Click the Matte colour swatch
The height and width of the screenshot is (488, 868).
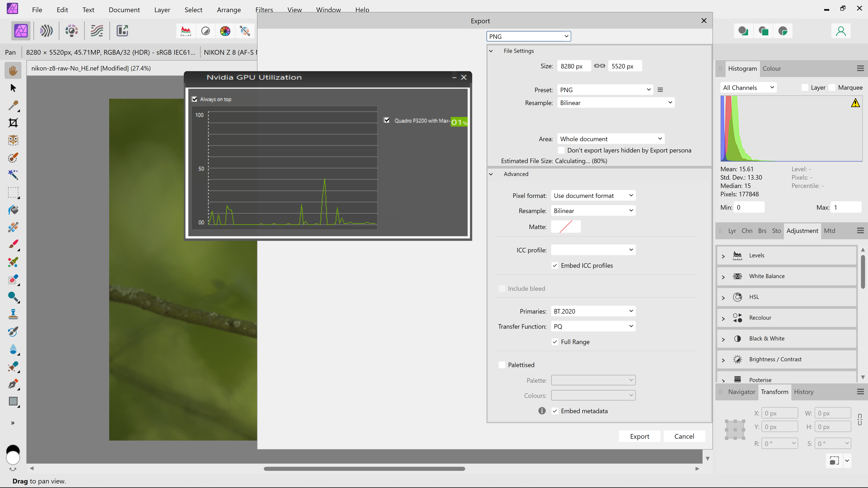pyautogui.click(x=566, y=227)
